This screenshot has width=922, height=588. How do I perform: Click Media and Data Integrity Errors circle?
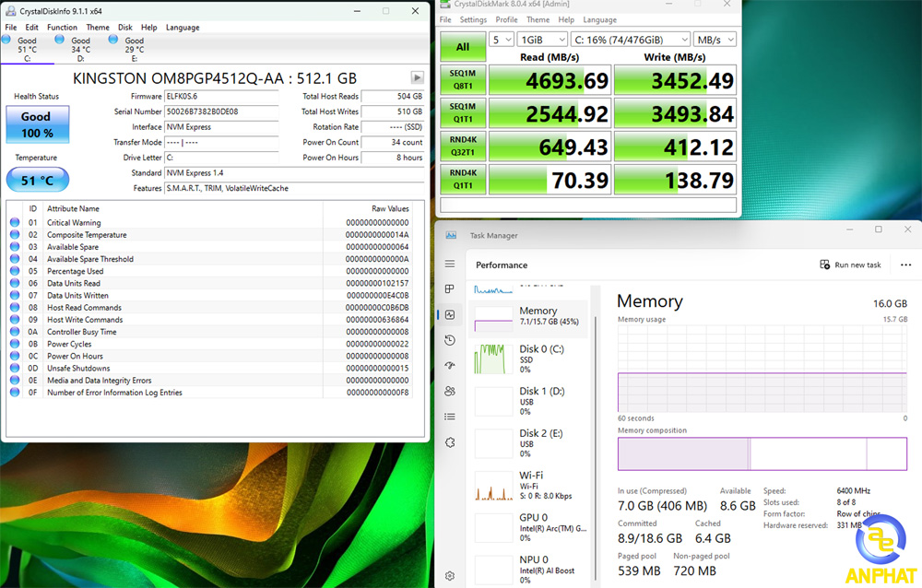pyautogui.click(x=15, y=380)
